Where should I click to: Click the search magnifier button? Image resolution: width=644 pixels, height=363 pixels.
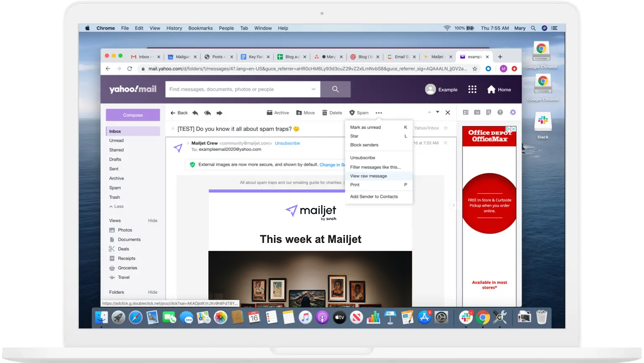click(335, 89)
